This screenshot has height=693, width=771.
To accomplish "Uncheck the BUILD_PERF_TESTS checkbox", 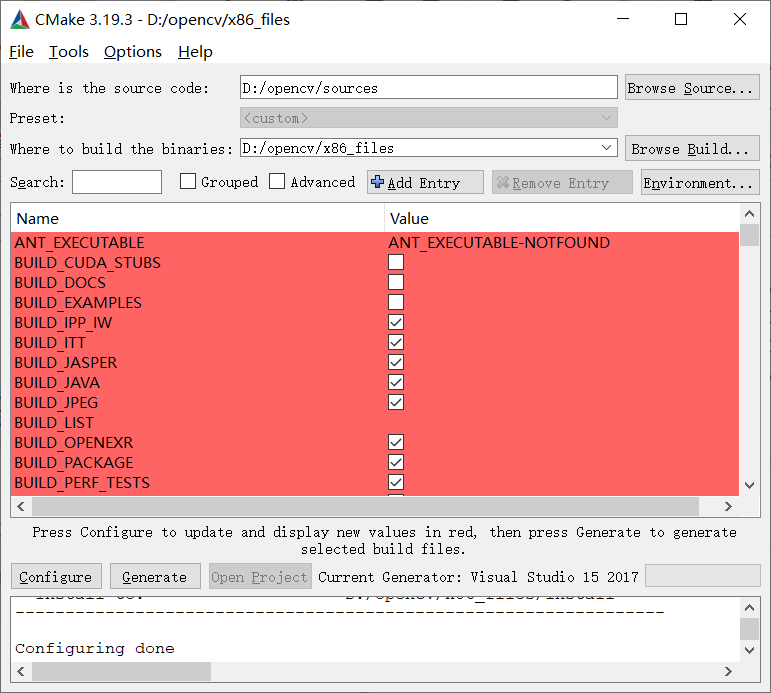I will pyautogui.click(x=396, y=482).
